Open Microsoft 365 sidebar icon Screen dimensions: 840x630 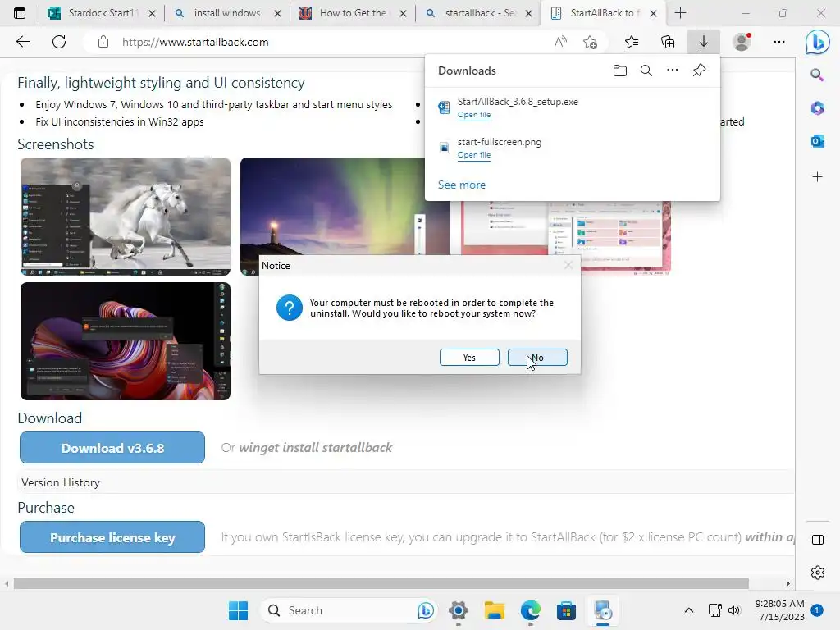[817, 107]
